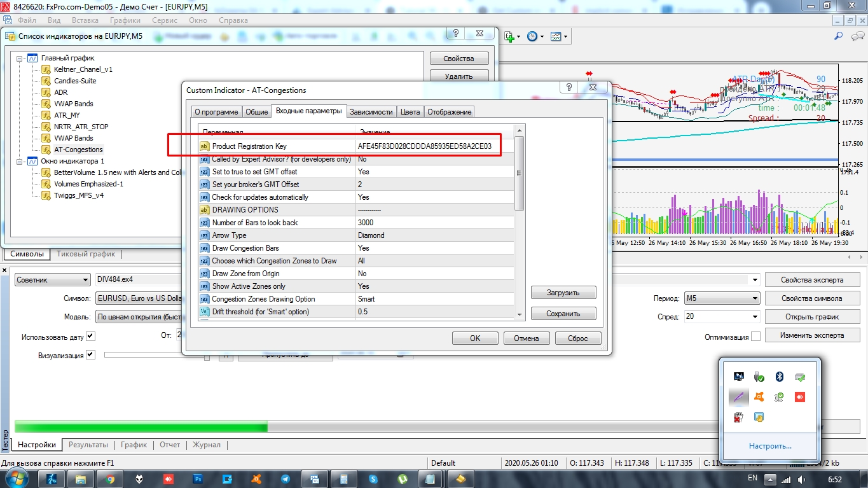The width and height of the screenshot is (868, 488).
Task: Open the calculator taskbar icon
Action: (x=344, y=478)
